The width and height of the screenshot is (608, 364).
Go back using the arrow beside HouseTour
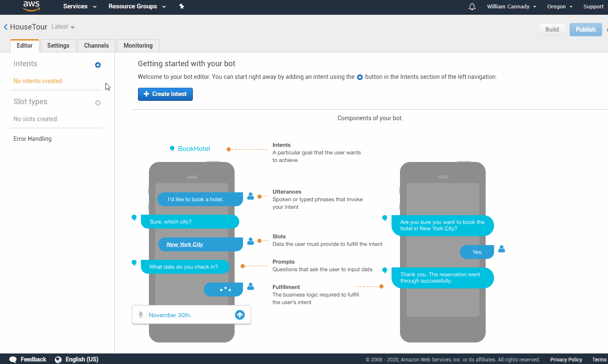pyautogui.click(x=6, y=27)
